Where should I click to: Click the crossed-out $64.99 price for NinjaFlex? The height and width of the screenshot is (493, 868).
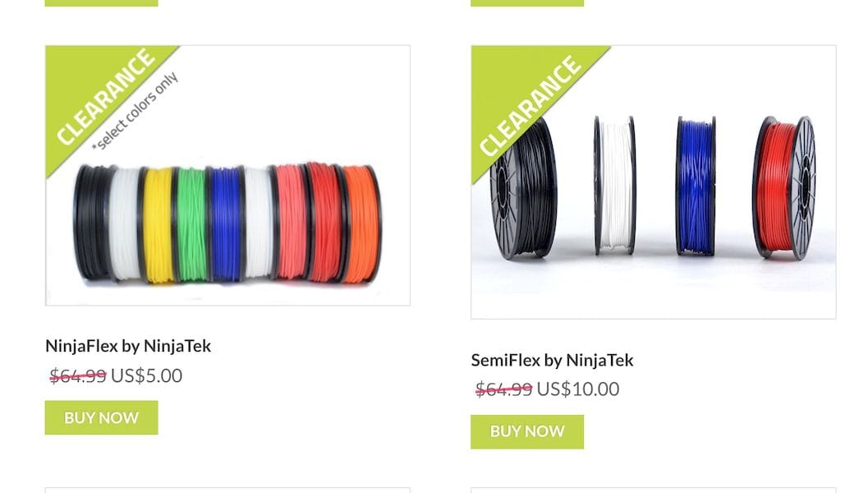(x=77, y=376)
